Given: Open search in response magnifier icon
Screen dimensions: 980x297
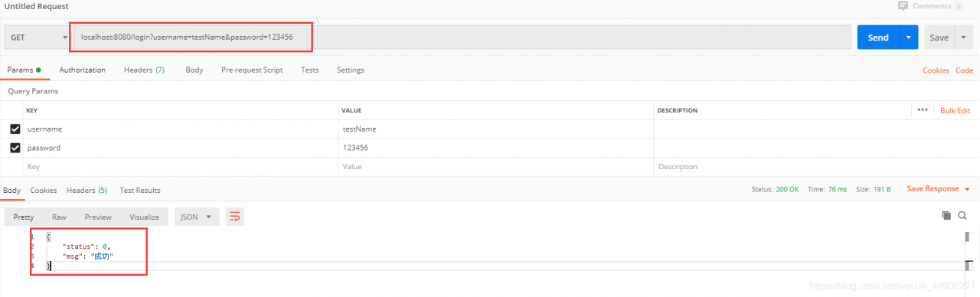Looking at the screenshot, I should click(x=962, y=217).
